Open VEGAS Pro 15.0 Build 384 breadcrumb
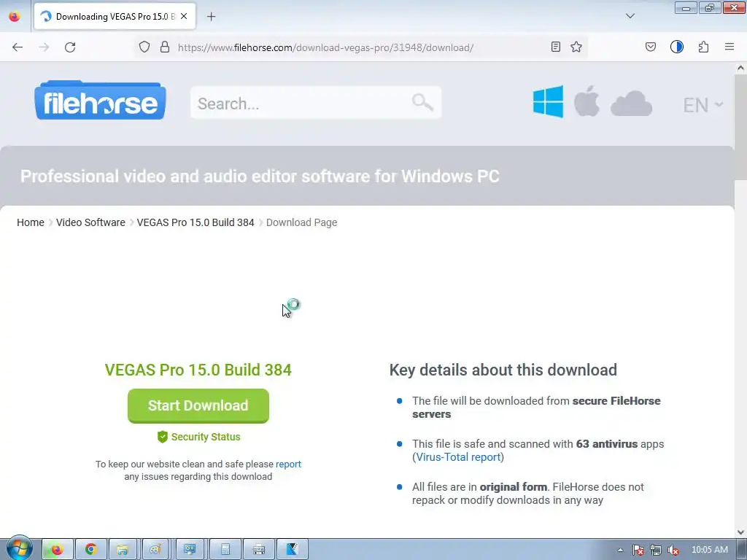747x560 pixels. (x=196, y=222)
